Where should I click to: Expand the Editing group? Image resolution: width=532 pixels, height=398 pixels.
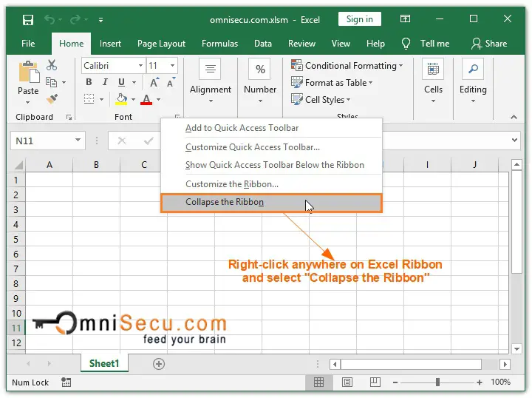pyautogui.click(x=473, y=81)
